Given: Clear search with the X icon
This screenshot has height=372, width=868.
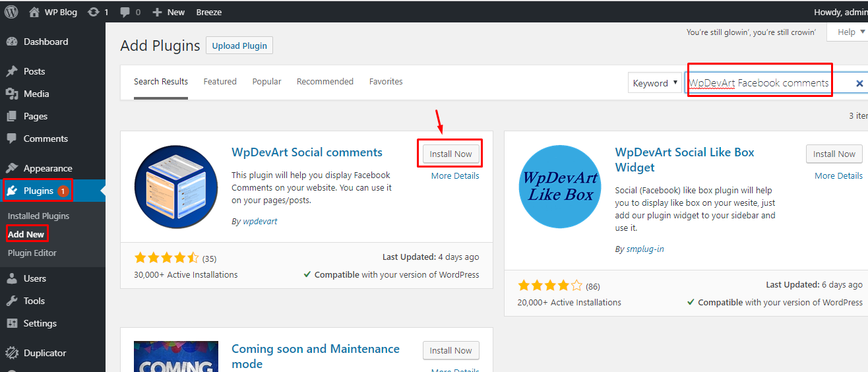Looking at the screenshot, I should click(x=859, y=83).
